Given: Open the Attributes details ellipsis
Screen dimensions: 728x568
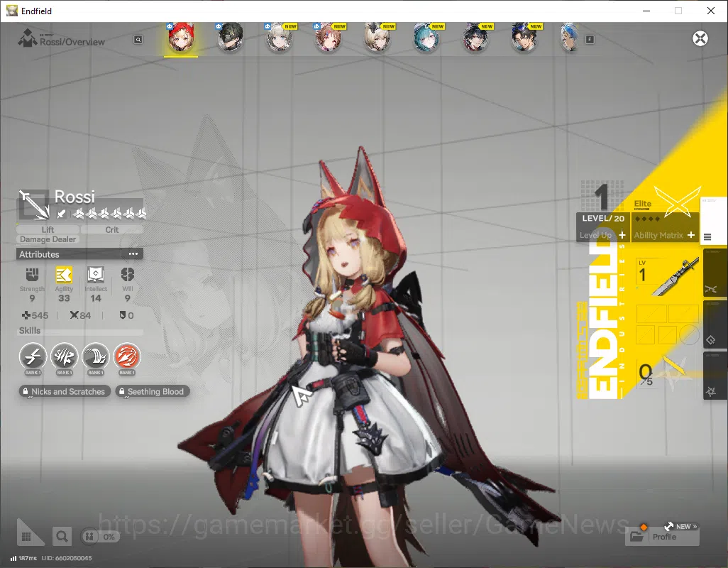Looking at the screenshot, I should [133, 254].
